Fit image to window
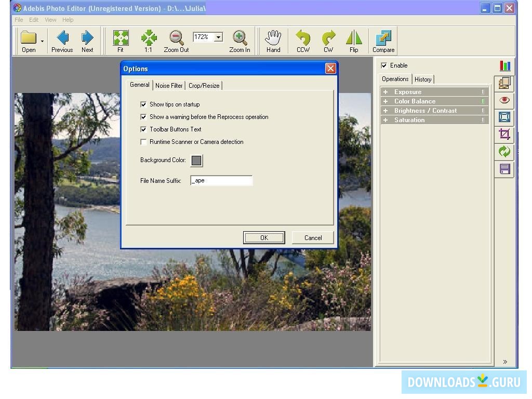The width and height of the screenshot is (532, 399). point(121,41)
